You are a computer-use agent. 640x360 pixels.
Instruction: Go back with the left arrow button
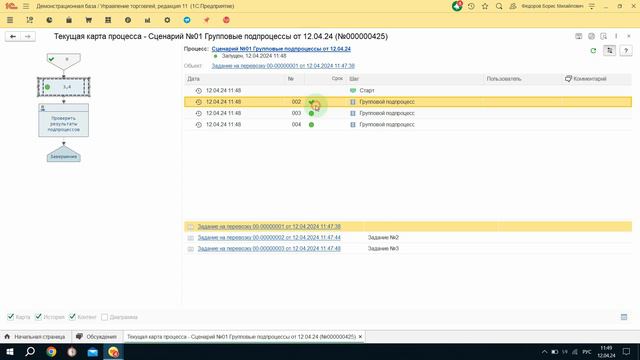click(x=13, y=36)
